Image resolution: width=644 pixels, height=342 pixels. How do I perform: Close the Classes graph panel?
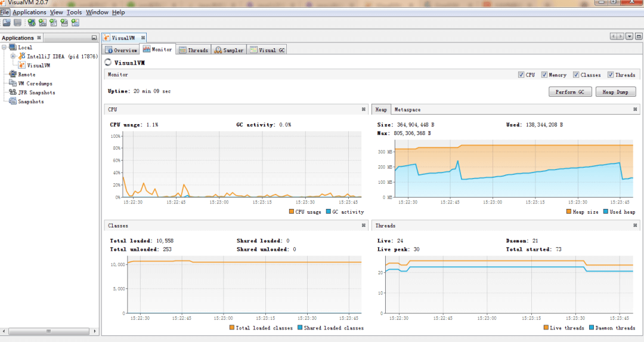tap(364, 225)
